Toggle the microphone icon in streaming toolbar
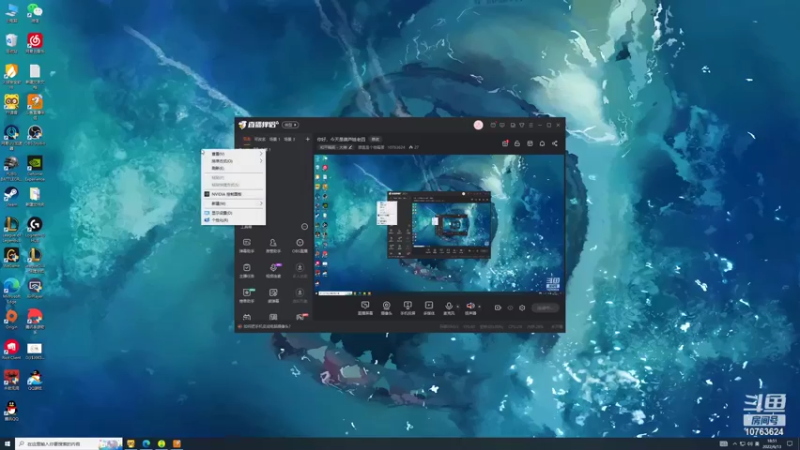The width and height of the screenshot is (800, 450). tap(448, 306)
